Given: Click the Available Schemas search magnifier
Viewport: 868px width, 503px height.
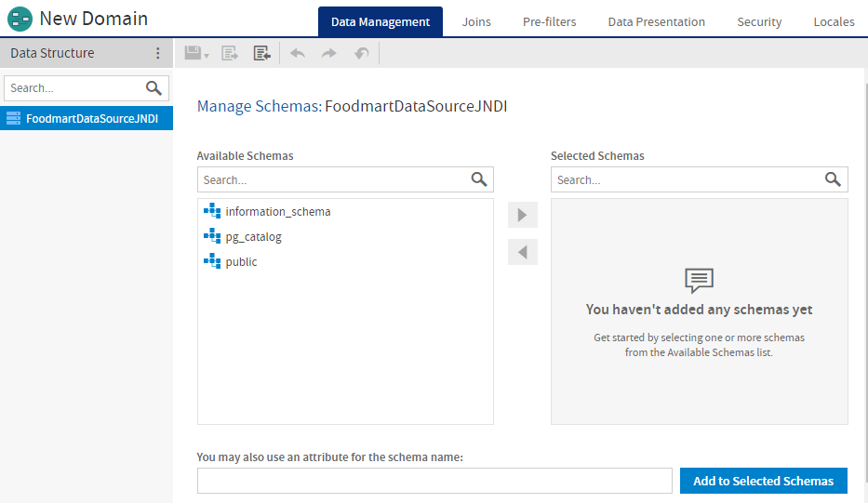Looking at the screenshot, I should coord(479,179).
